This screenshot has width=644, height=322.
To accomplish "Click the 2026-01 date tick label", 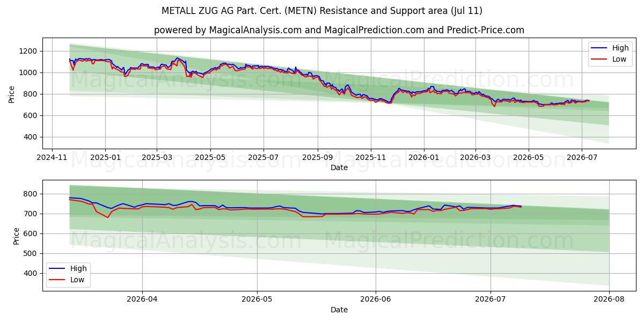I will coord(423,158).
